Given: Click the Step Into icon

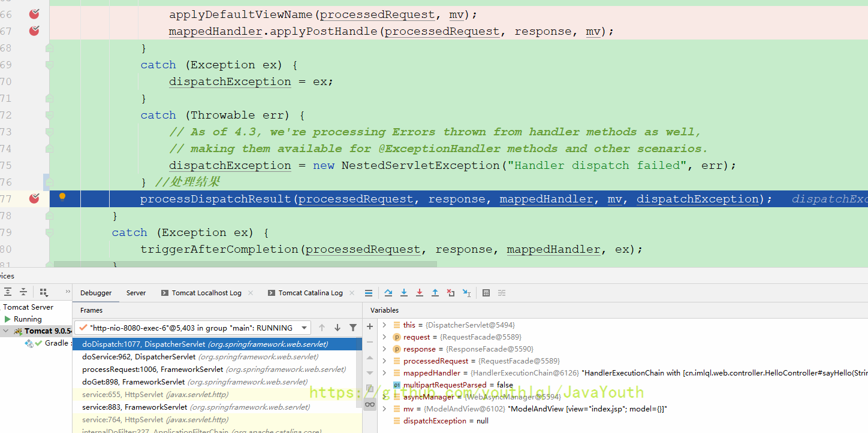Looking at the screenshot, I should click(x=404, y=293).
